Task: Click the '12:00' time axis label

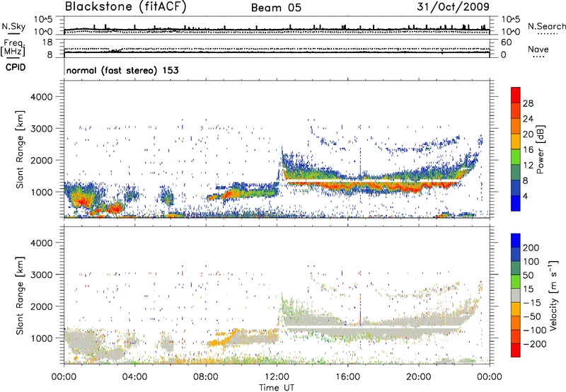Action: click(x=277, y=377)
